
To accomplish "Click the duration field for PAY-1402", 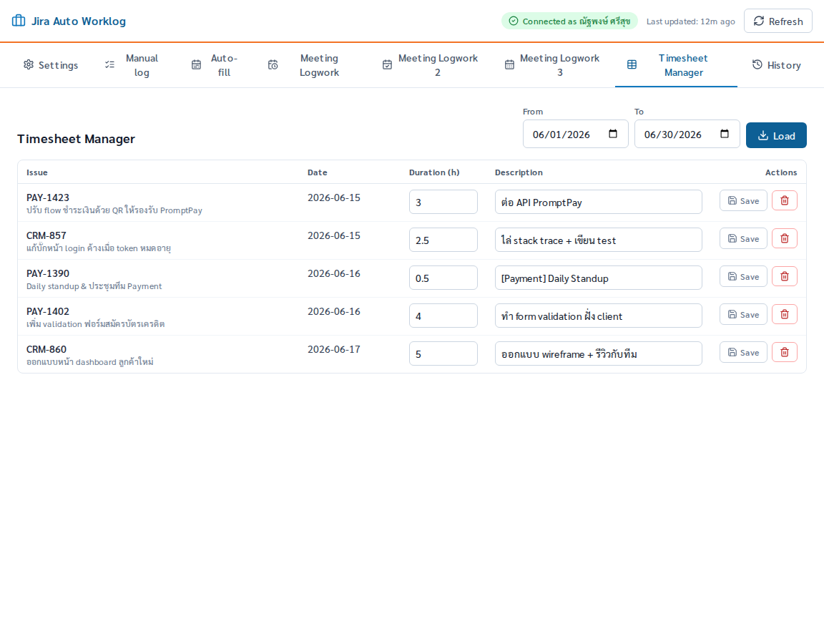I will coord(443,316).
